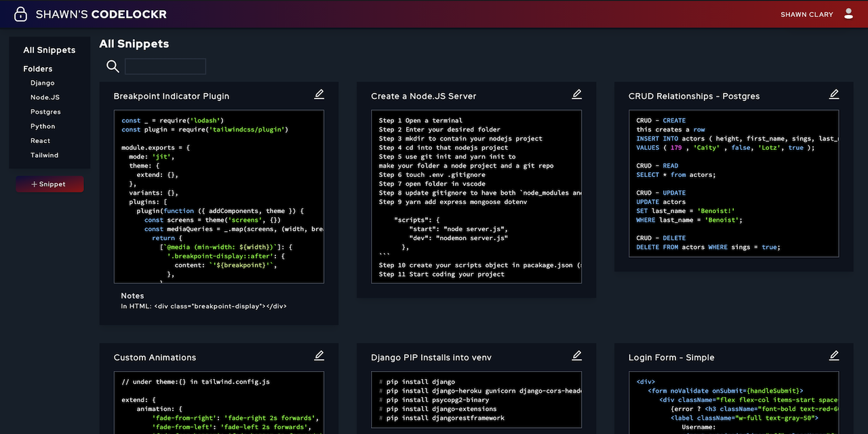The height and width of the screenshot is (434, 868).
Task: Click pencil icon on Login Form - Simple
Action: [834, 356]
